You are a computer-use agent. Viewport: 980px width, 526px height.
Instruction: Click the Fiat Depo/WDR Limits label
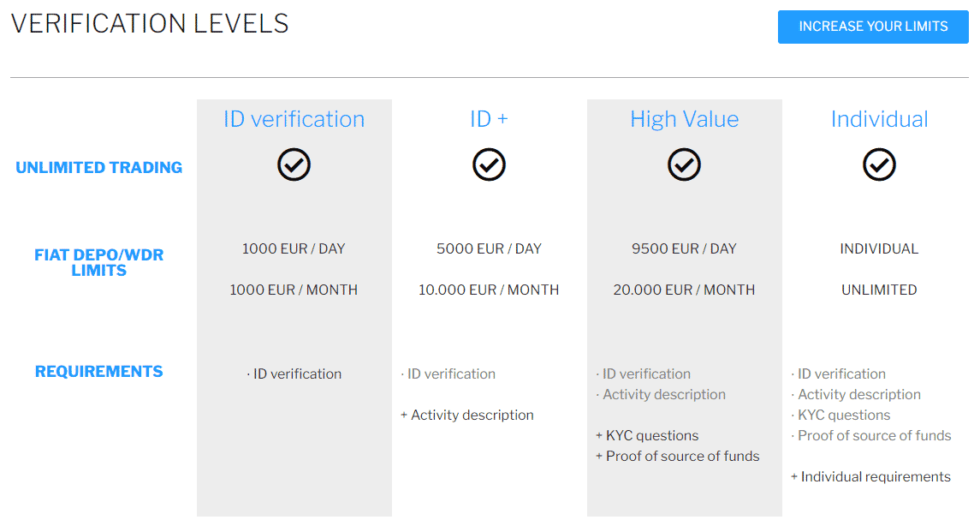[99, 262]
